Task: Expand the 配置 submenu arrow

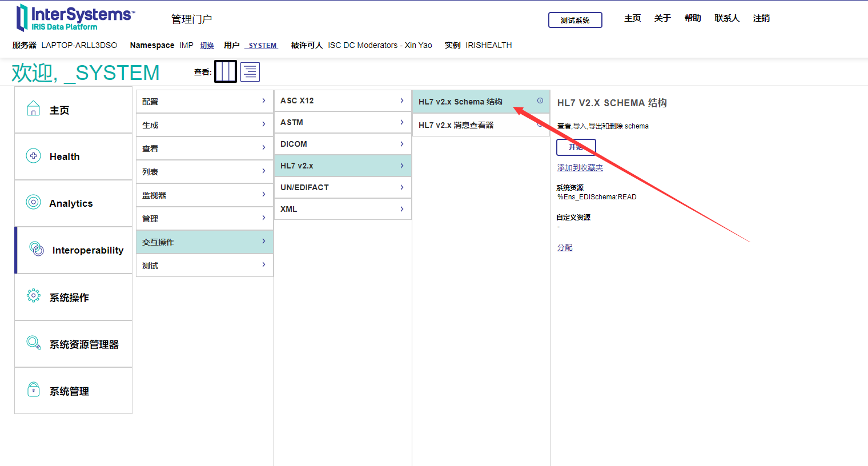Action: [263, 101]
